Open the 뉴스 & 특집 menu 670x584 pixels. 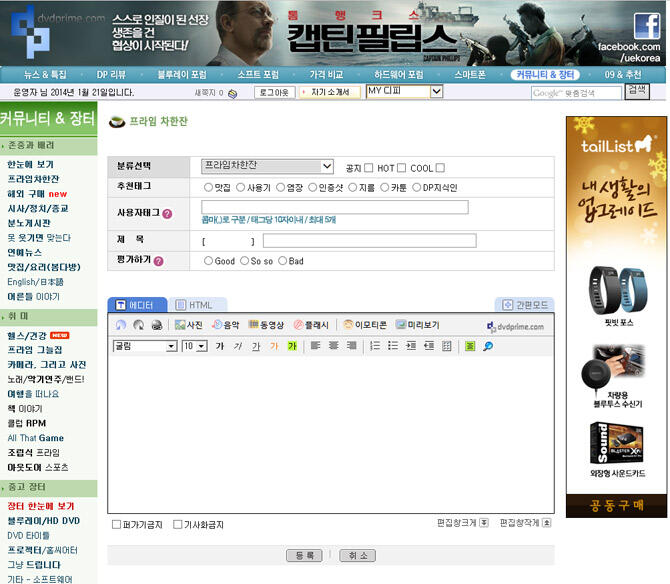(x=45, y=75)
